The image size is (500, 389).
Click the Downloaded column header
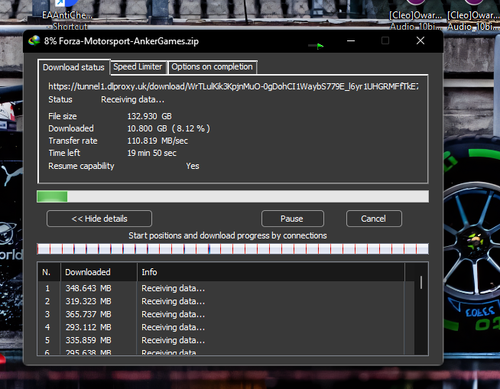99,272
